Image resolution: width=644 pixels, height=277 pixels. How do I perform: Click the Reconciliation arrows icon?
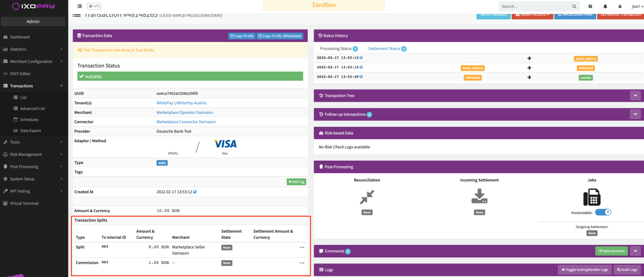pyautogui.click(x=367, y=196)
